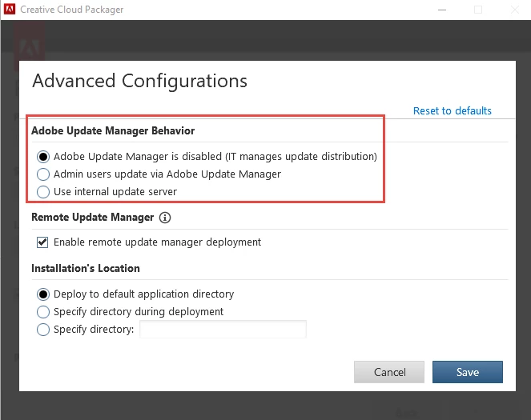Select Adobe Update Manager is disabled option

tap(43, 157)
